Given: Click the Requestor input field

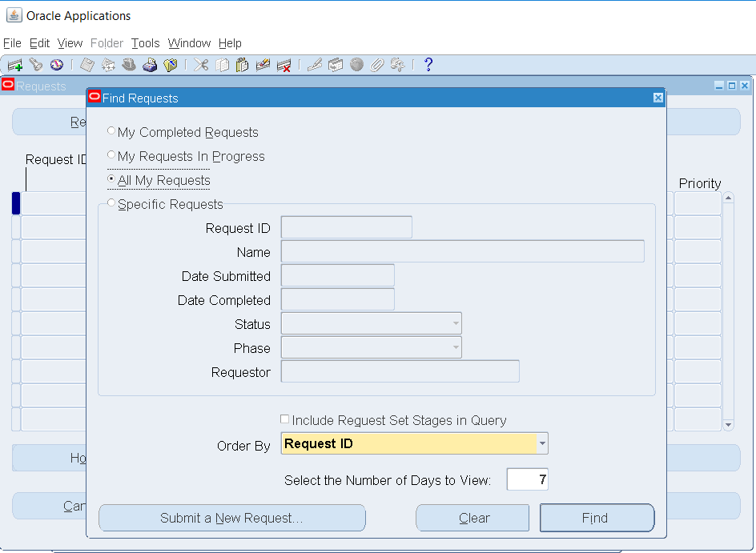Looking at the screenshot, I should tap(400, 371).
